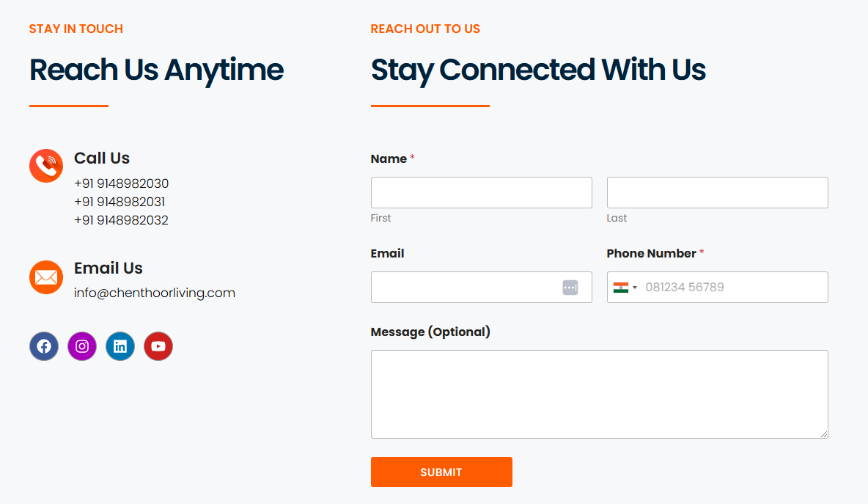
Task: Click the password manager icon in Email field
Action: coord(570,288)
